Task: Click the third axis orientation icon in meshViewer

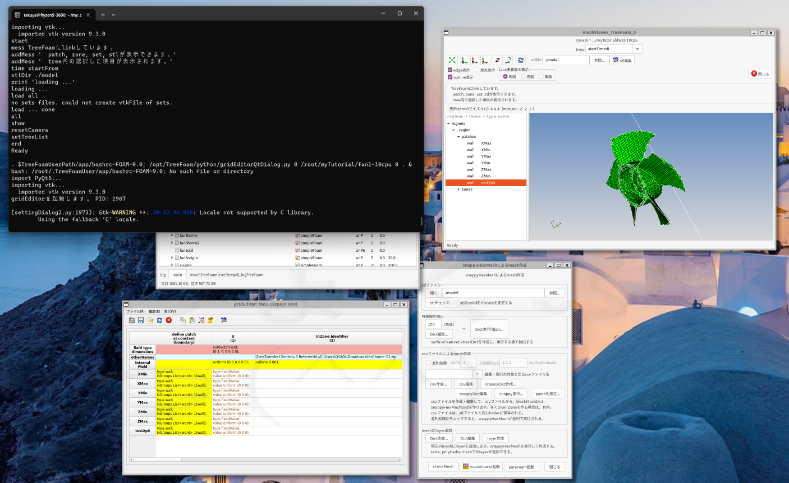Action: tap(485, 60)
